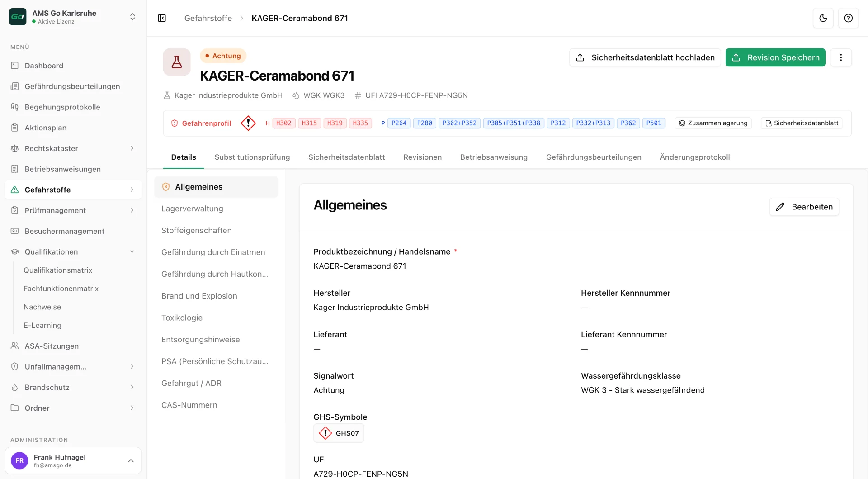This screenshot has height=479, width=868.
Task: Select Lagerverwaltung in the details section list
Action: click(216, 209)
